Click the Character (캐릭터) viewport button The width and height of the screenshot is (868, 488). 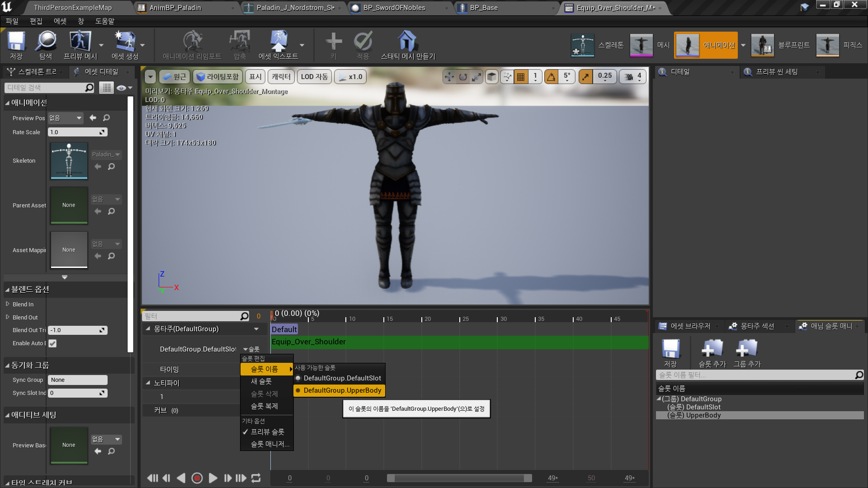tap(281, 77)
